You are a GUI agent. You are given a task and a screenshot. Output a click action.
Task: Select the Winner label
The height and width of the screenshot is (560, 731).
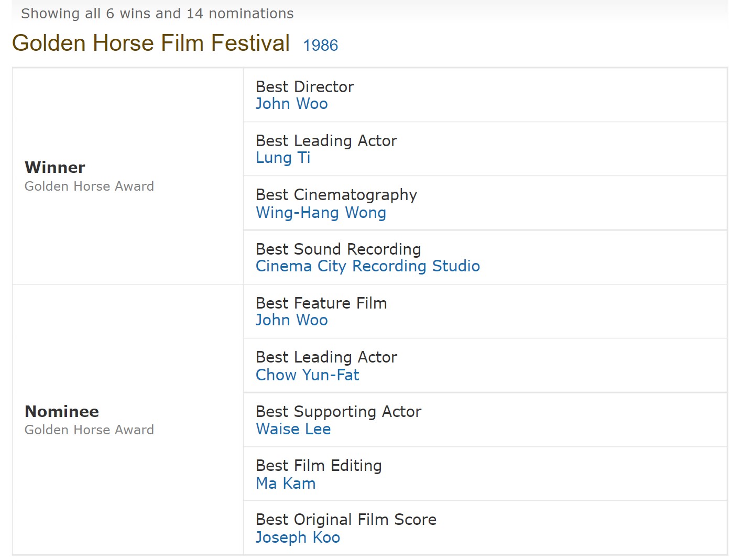[x=54, y=167]
